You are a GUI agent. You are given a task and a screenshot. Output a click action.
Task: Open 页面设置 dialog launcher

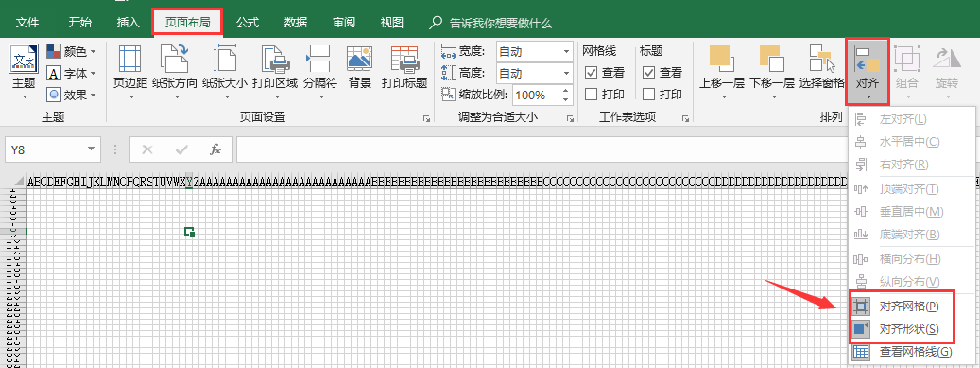[x=426, y=118]
